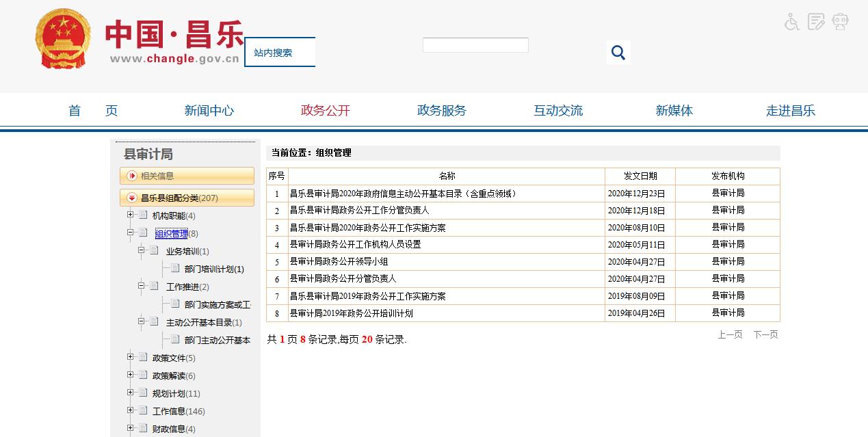The height and width of the screenshot is (437, 868).
Task: Open the 政务服务 navigation menu
Action: tap(441, 111)
